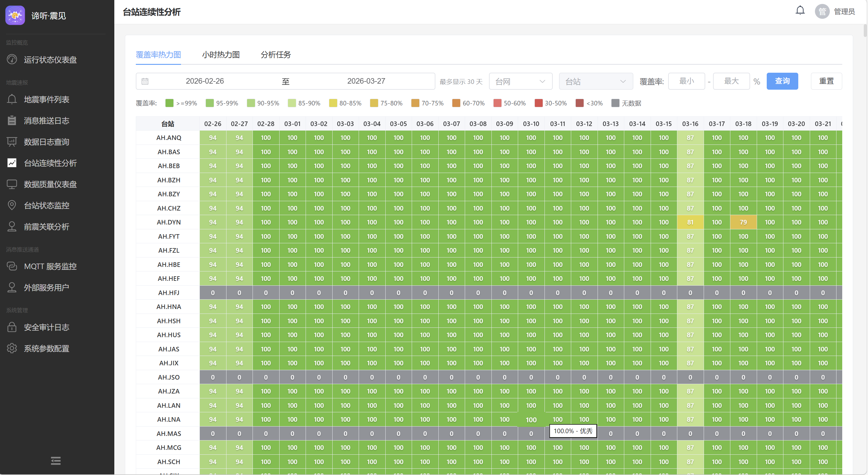Expand the 台网 dropdown
This screenshot has height=475, width=868.
coord(520,81)
